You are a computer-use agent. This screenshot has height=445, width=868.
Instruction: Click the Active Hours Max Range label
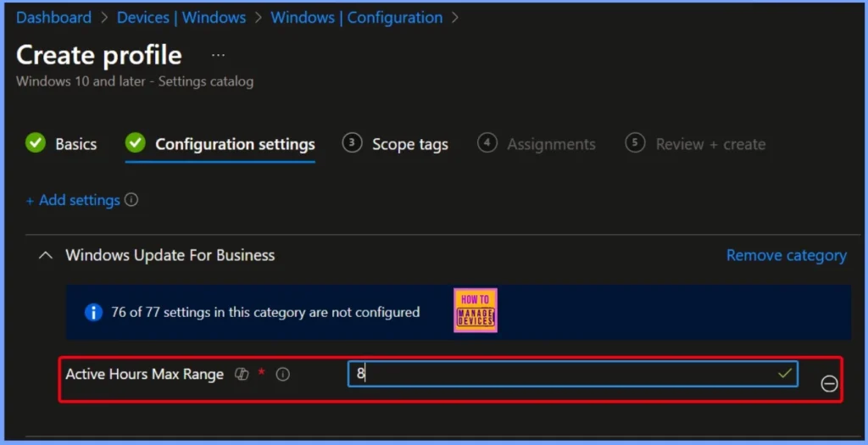[x=144, y=374]
